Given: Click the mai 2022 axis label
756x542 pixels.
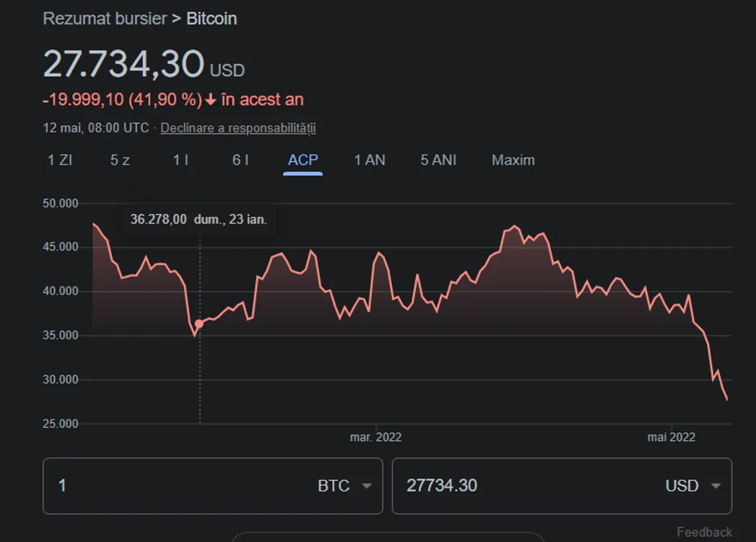Looking at the screenshot, I should [x=671, y=437].
